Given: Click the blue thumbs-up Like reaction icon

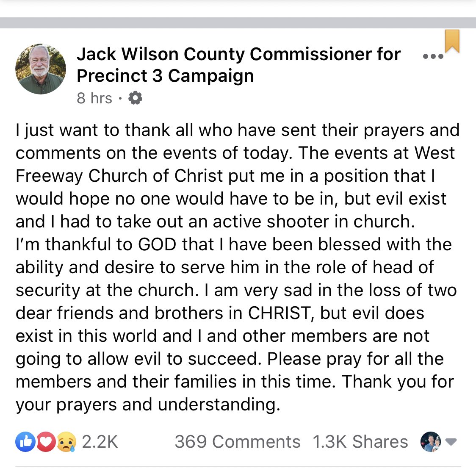Looking at the screenshot, I should coord(25,441).
